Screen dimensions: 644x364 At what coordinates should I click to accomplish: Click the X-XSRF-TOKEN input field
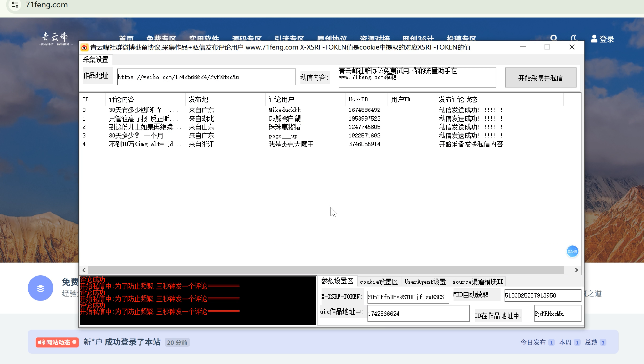[408, 297]
